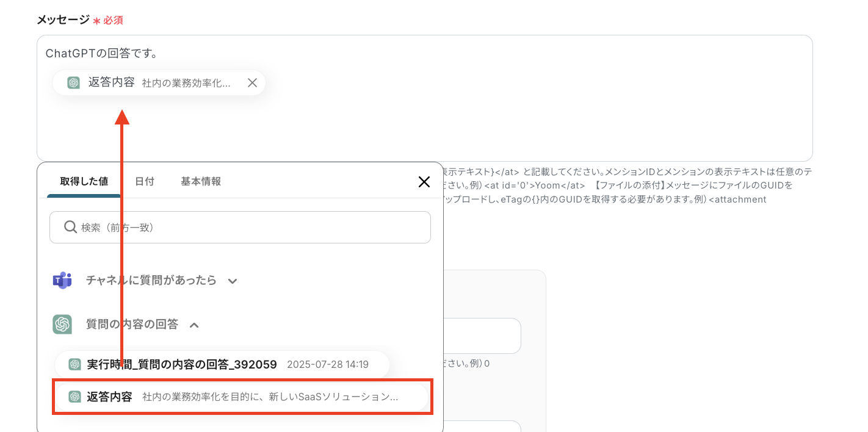868x432 pixels.
Task: Switch to the 取得した値 tab
Action: 84,181
